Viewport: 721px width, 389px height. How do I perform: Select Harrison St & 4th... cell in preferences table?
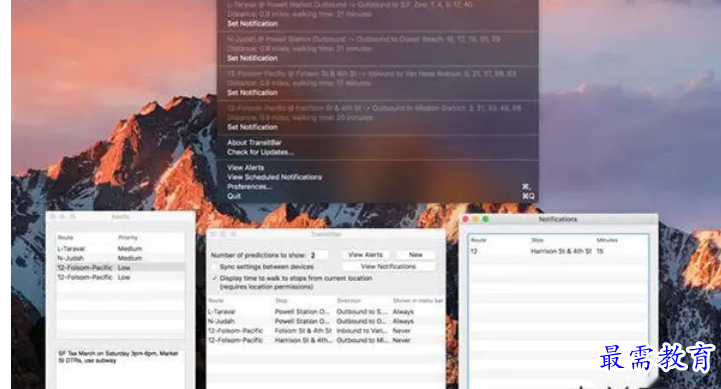point(302,340)
